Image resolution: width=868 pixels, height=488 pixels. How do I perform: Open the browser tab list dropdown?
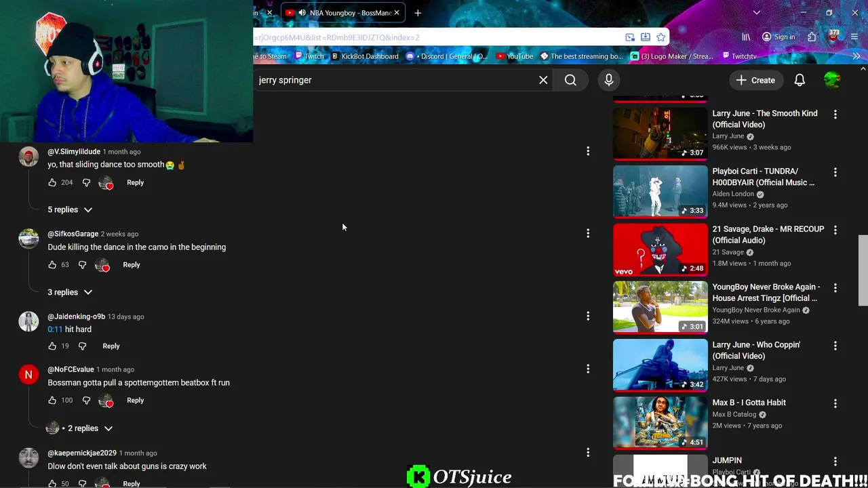point(757,13)
